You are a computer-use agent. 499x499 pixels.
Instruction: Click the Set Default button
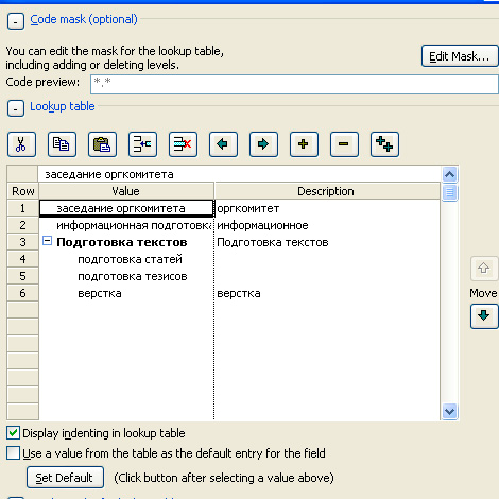[65, 477]
